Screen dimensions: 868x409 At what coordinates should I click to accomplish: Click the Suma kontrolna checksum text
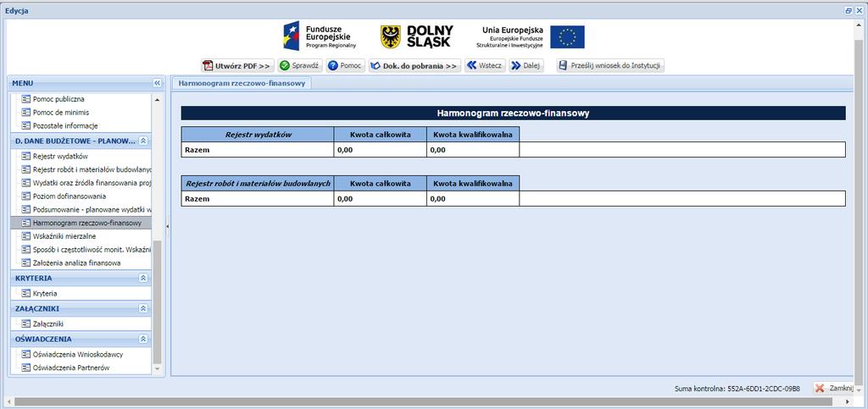tap(737, 389)
